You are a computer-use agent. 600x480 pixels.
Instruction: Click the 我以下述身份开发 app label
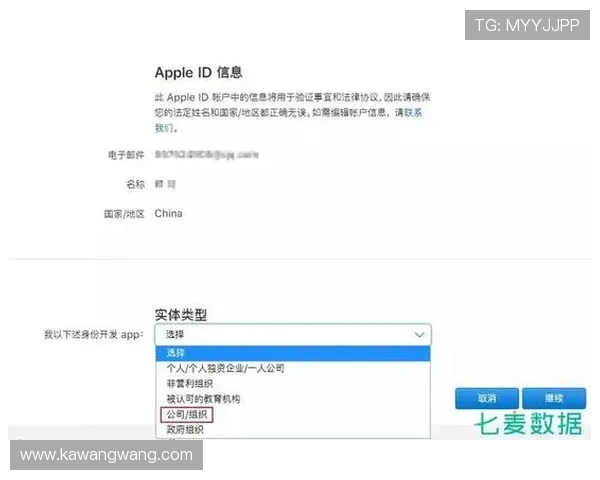coord(94,335)
